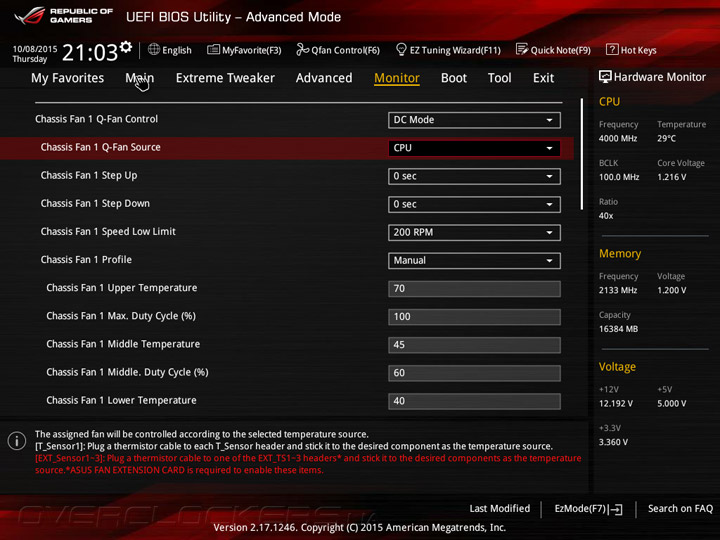Screen dimensions: 720x540
Task: Click the Memory heading in Hardware Monitor
Action: [620, 253]
